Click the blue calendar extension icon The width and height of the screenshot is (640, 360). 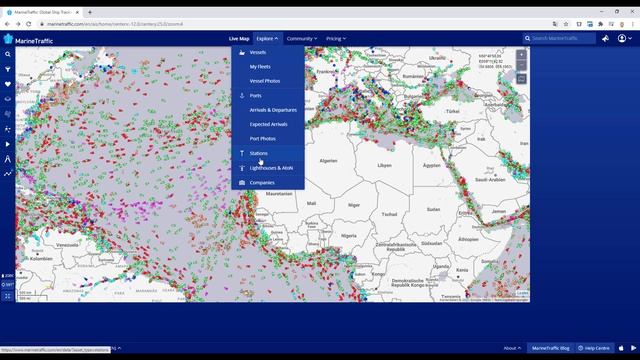[590, 24]
